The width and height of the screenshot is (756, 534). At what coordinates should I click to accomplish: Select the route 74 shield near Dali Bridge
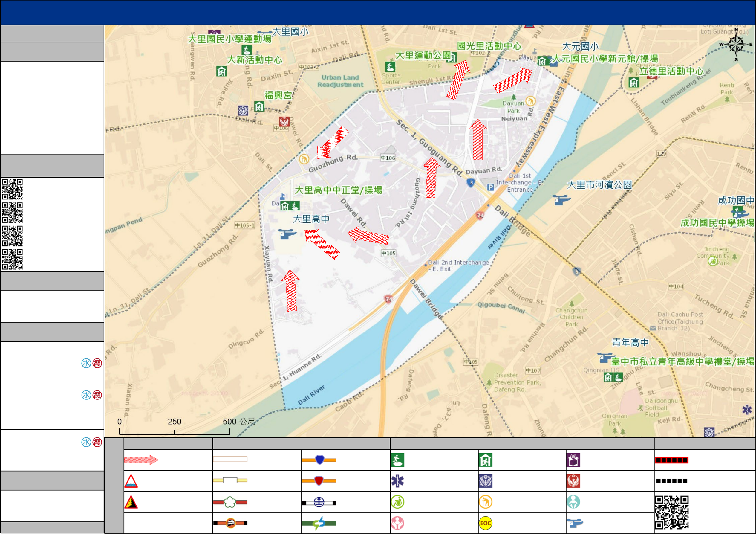tap(480, 216)
